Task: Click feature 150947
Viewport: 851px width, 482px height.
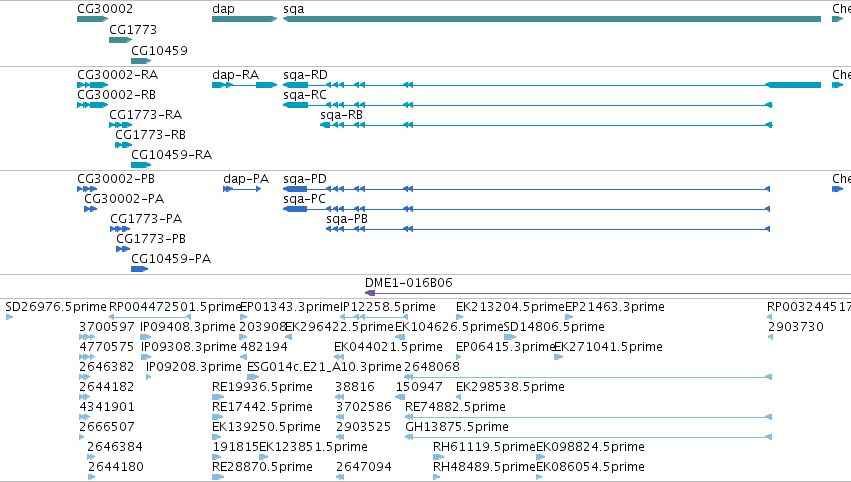Action: tap(400, 397)
